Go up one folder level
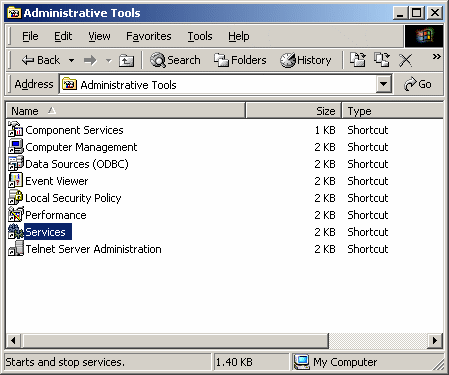This screenshot has width=449, height=375. (126, 60)
